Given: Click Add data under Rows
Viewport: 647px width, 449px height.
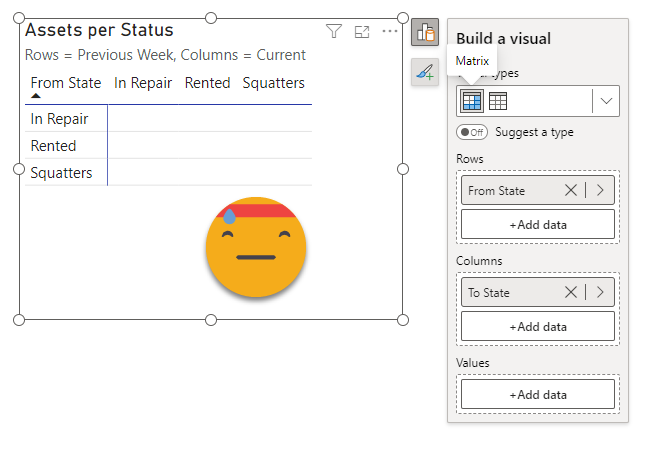Looking at the screenshot, I should coord(537,224).
